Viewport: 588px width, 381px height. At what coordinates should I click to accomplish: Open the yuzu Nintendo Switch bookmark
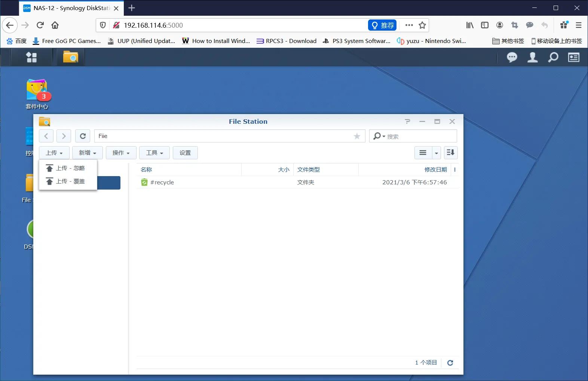tap(431, 41)
